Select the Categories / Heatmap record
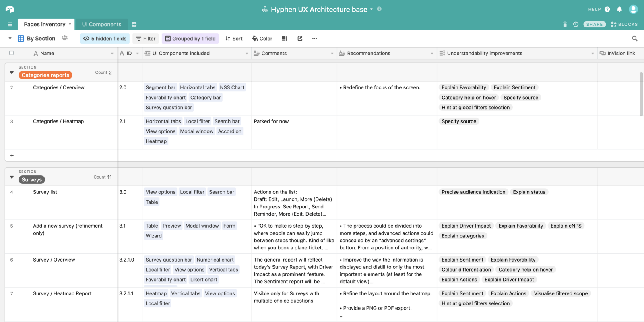 coord(58,121)
